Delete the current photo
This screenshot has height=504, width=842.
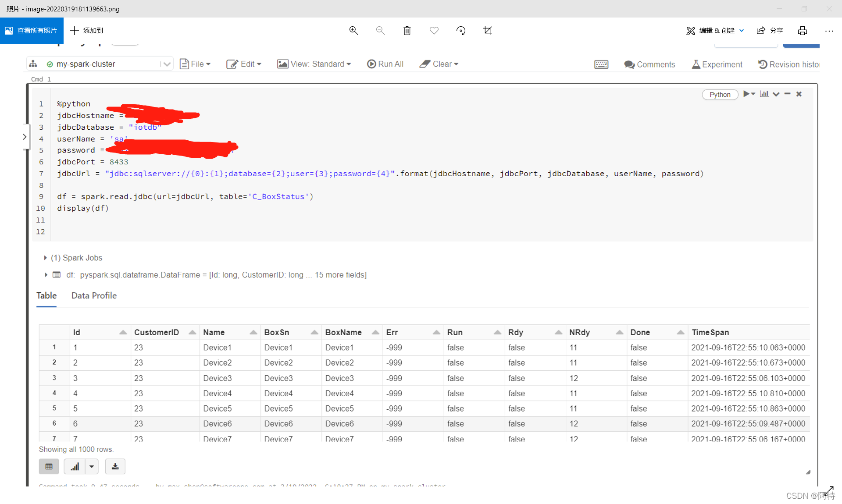click(407, 31)
